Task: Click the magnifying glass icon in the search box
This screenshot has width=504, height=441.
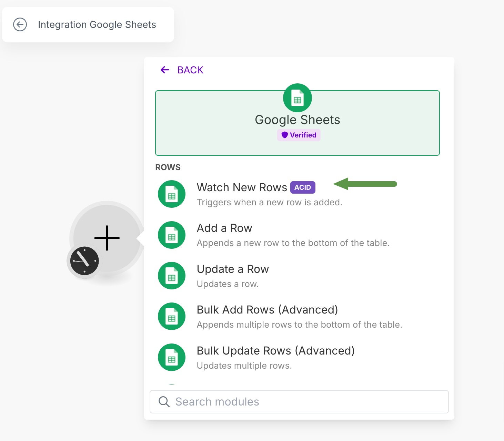Action: (x=164, y=402)
